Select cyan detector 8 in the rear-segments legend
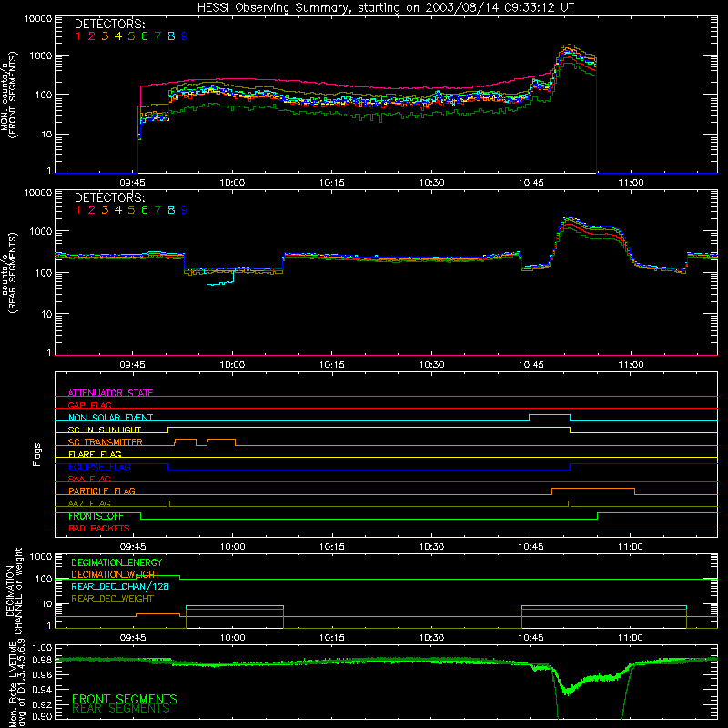The width and height of the screenshot is (728, 728). click(x=171, y=210)
